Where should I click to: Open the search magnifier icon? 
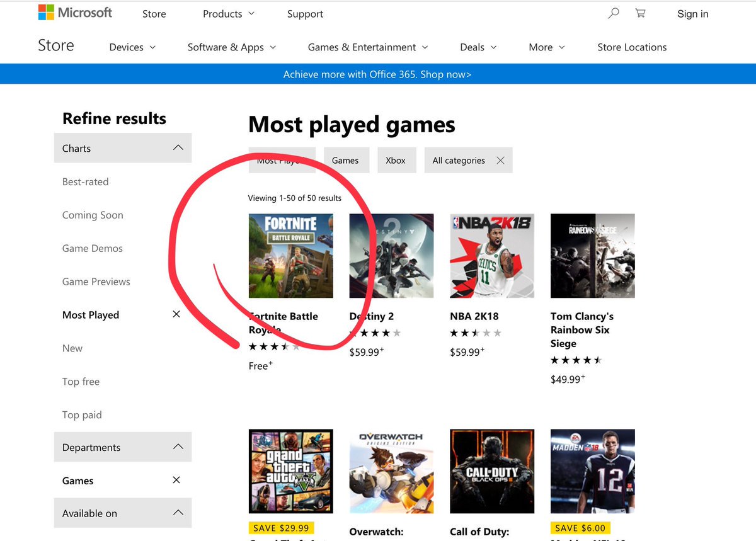pos(613,13)
